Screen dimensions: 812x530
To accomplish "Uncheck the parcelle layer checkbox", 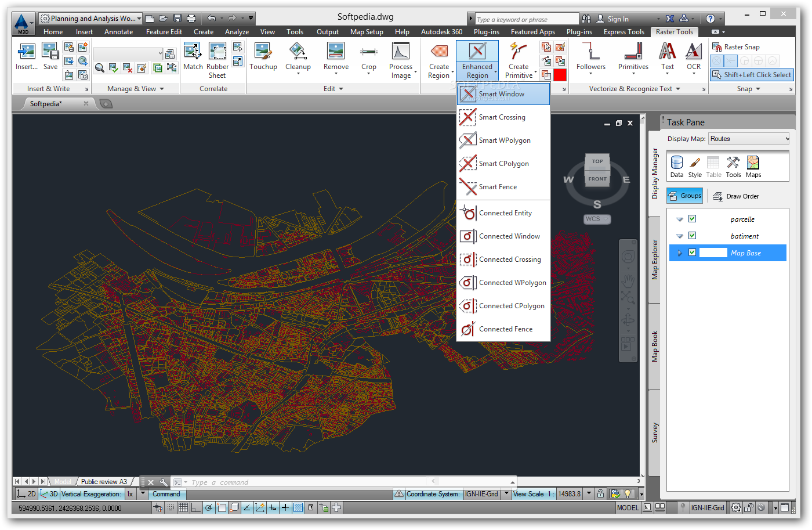I will point(692,219).
